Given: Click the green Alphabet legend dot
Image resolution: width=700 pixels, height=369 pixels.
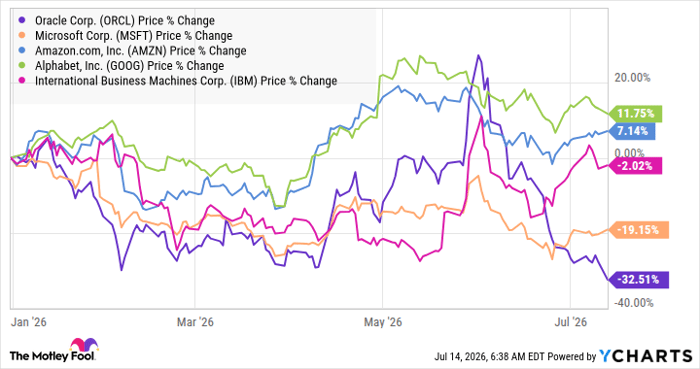Looking at the screenshot, I should click(23, 66).
